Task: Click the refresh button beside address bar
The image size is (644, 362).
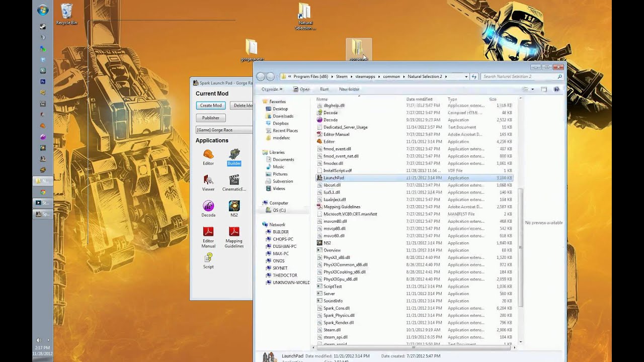Action: tap(474, 76)
